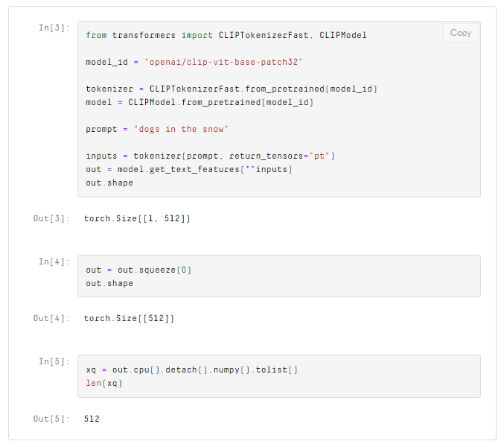Click the CLIPTokenizerFast.from_pretrained line

(232, 89)
